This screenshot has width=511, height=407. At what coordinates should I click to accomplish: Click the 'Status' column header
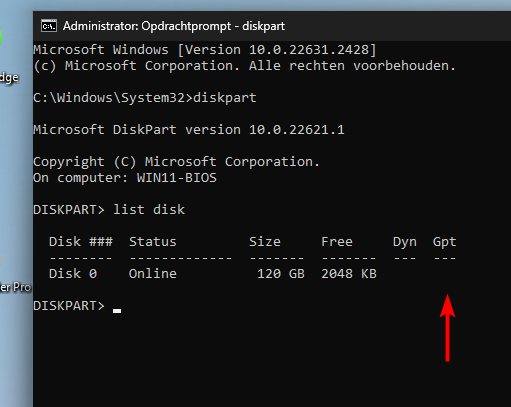153,242
